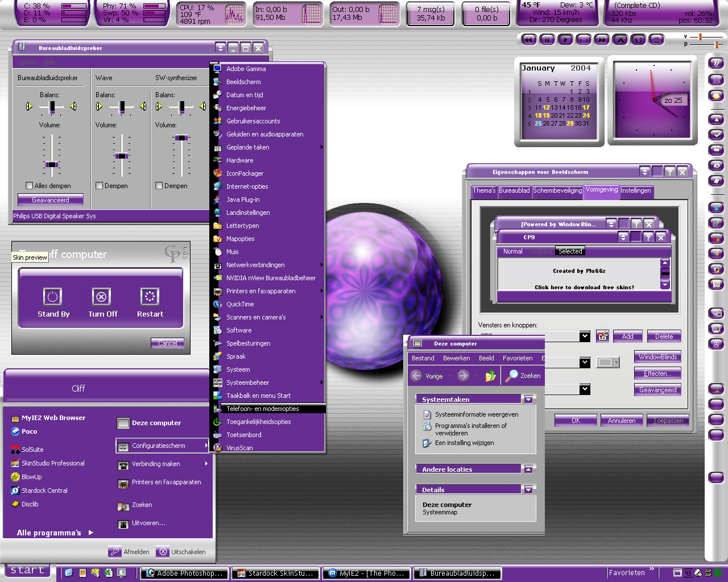Switch to the Schermbeveiliging tab

click(x=557, y=191)
